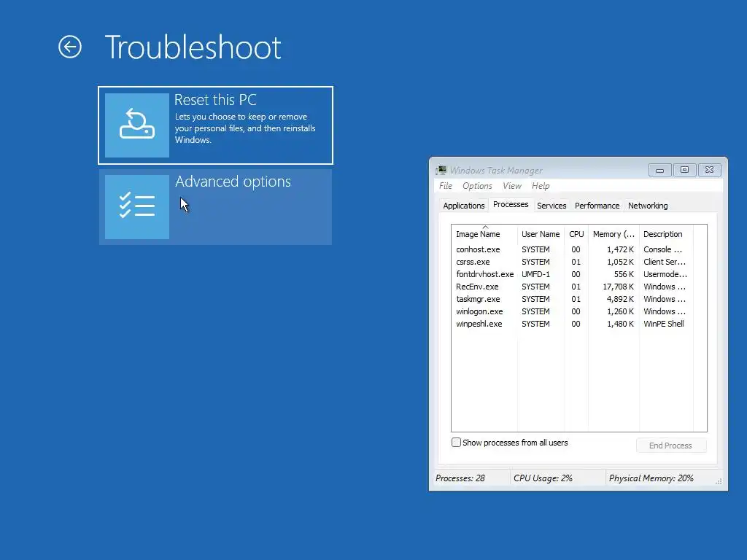Open the View menu
Screen dimensions: 747x560
point(511,186)
